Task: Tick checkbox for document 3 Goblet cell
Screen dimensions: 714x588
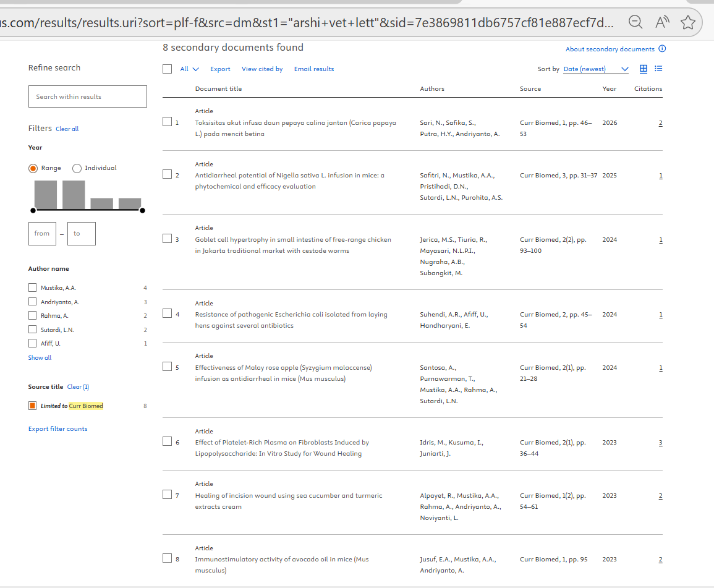Action: 167,239
